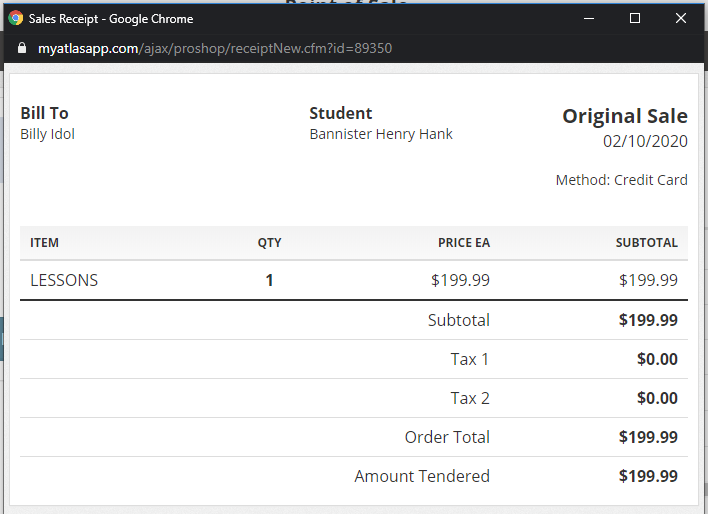Click the padlock site security icon

click(x=23, y=48)
